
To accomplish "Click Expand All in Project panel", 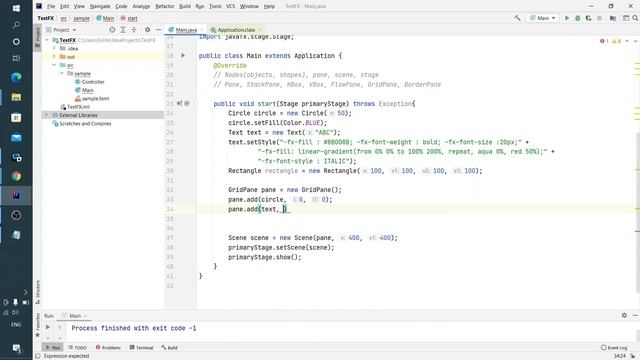I will (123, 30).
